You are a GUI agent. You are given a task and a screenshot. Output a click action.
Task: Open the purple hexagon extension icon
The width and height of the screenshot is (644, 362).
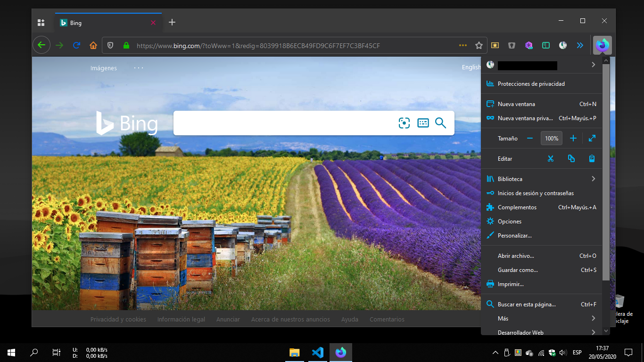coord(529,45)
